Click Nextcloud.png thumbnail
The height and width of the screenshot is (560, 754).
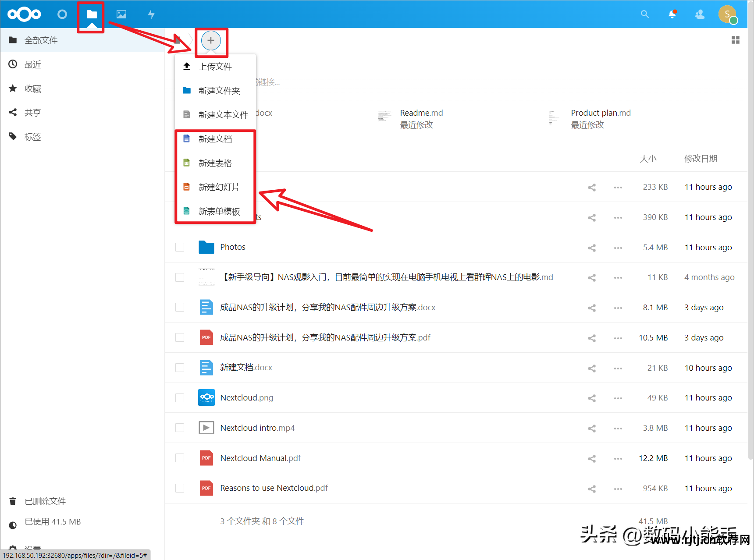tap(206, 397)
